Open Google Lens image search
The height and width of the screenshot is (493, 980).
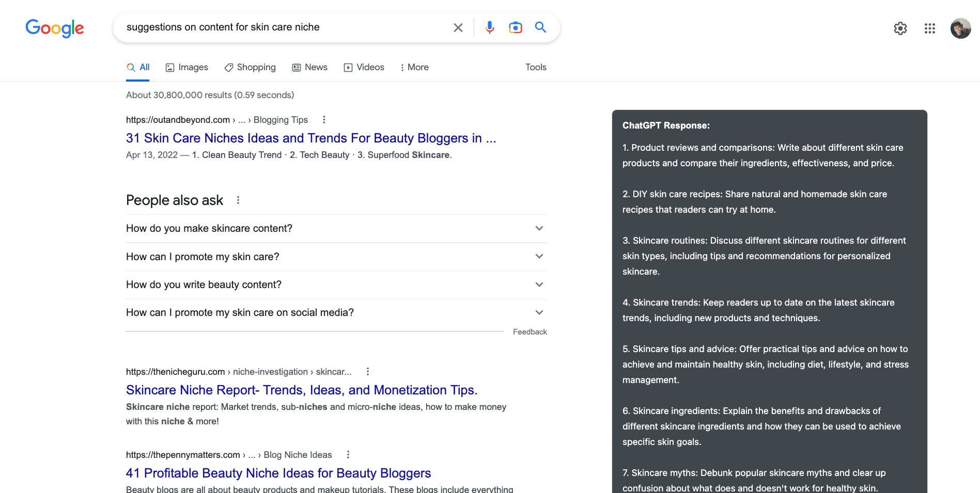515,27
